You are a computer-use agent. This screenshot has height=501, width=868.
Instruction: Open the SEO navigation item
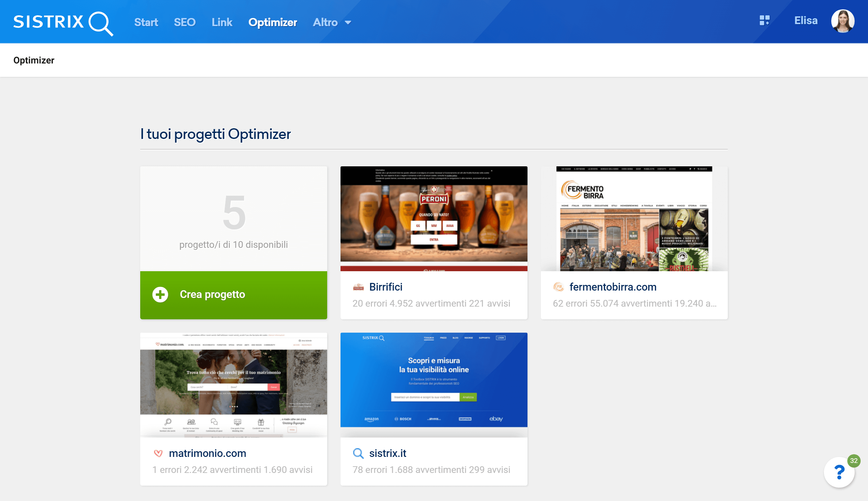(x=184, y=23)
